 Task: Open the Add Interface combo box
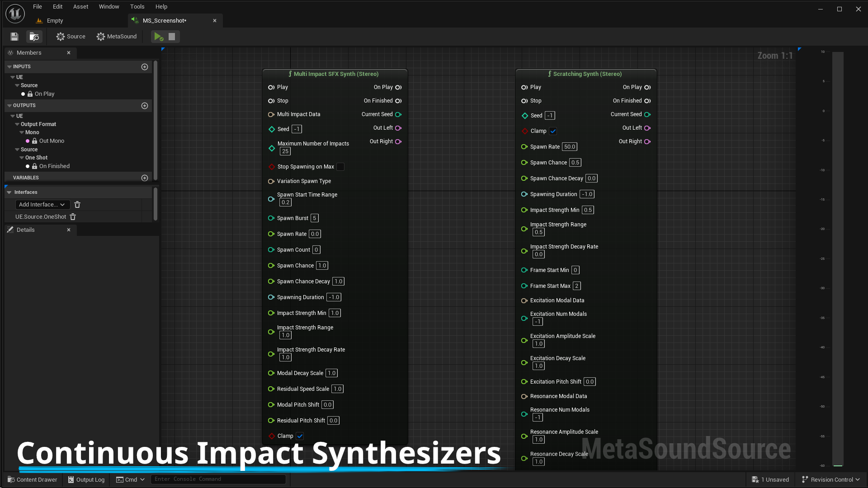pos(42,204)
